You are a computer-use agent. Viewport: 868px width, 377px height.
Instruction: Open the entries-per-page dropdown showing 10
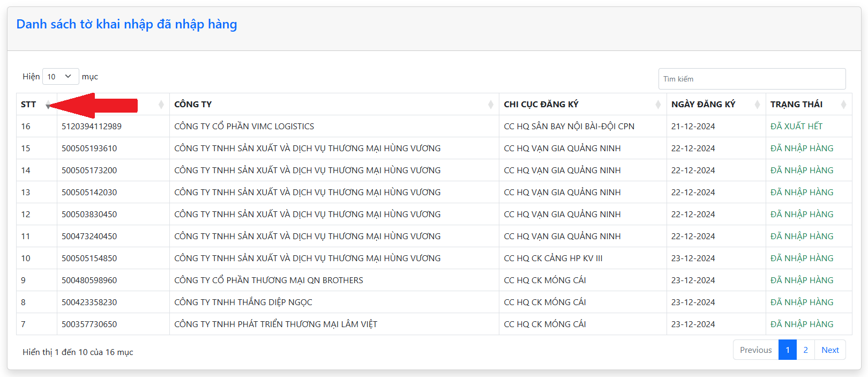(61, 77)
